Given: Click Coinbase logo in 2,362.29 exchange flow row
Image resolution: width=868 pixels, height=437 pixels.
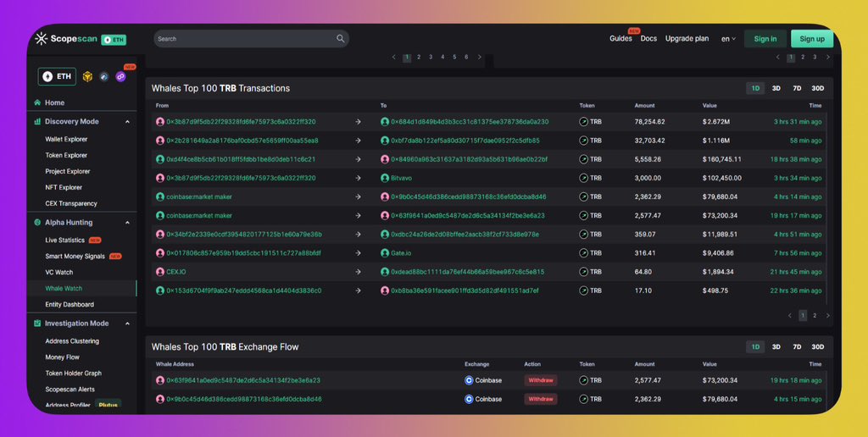Looking at the screenshot, I should pyautogui.click(x=469, y=399).
